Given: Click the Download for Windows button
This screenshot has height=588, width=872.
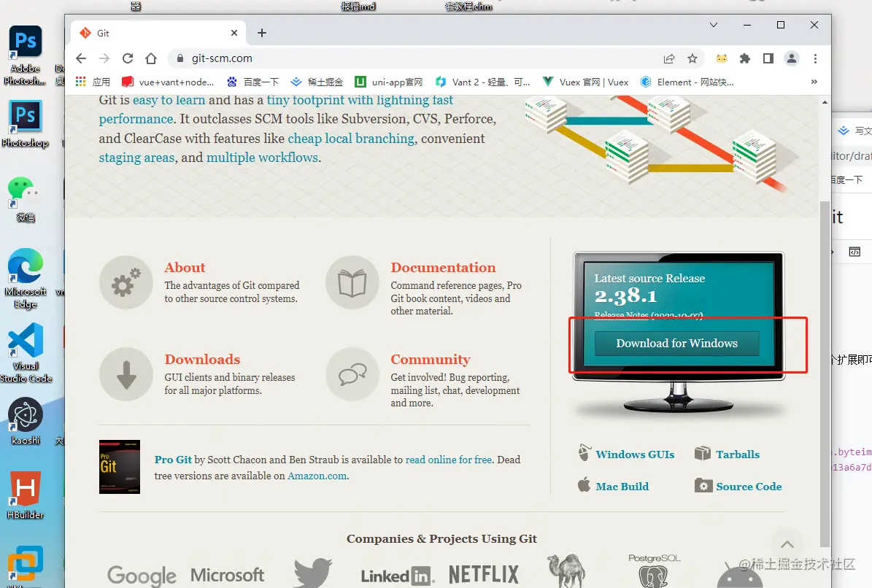Looking at the screenshot, I should pos(676,344).
